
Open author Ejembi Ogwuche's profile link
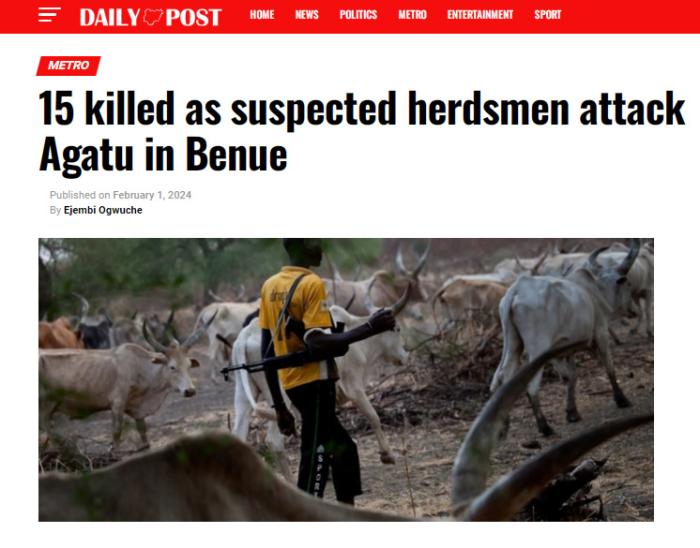103,210
